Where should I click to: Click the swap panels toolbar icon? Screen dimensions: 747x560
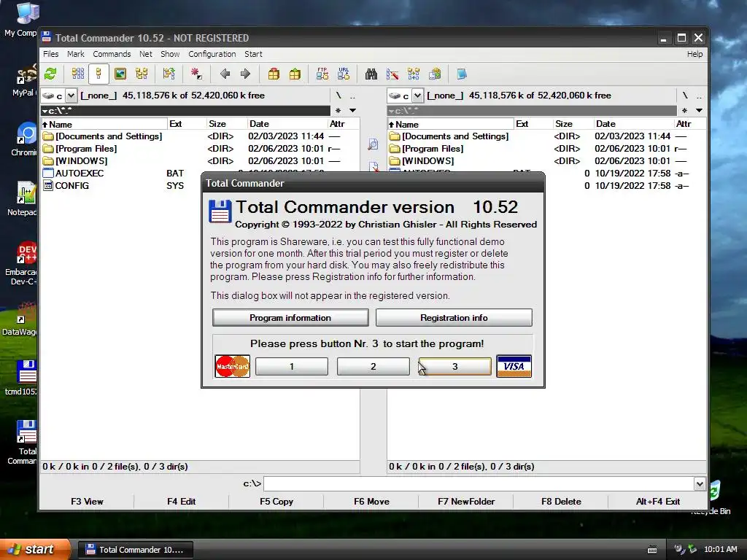click(169, 74)
